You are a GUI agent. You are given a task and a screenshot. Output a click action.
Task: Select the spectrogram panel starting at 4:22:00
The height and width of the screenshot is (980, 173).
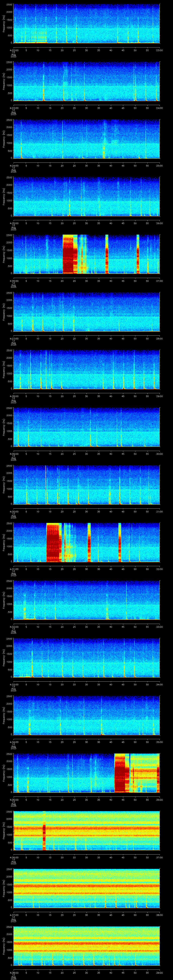click(86, 24)
